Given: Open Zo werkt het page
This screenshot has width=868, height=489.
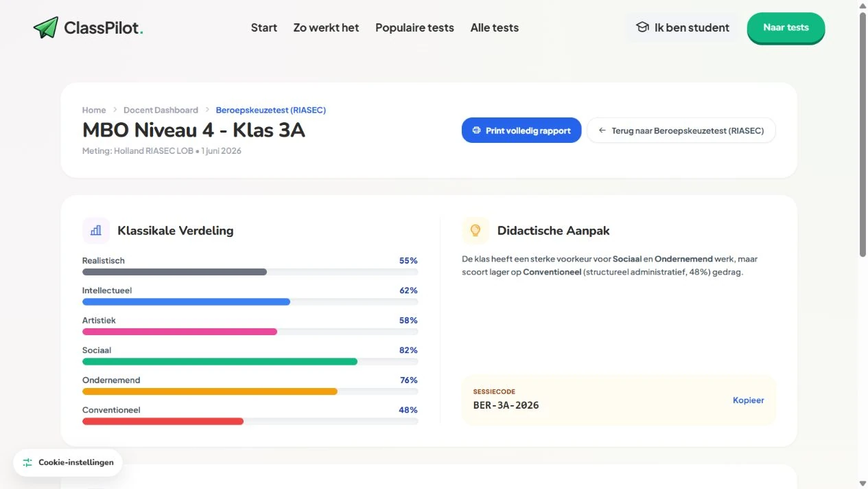Looking at the screenshot, I should click(x=326, y=27).
